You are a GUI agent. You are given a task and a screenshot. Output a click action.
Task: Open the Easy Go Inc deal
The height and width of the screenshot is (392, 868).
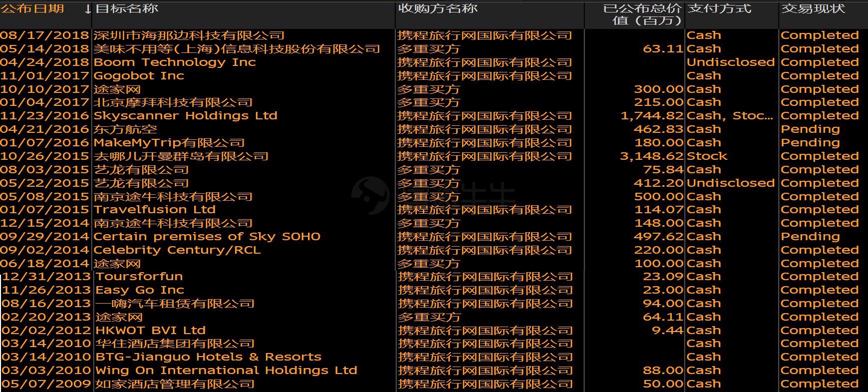coord(140,290)
